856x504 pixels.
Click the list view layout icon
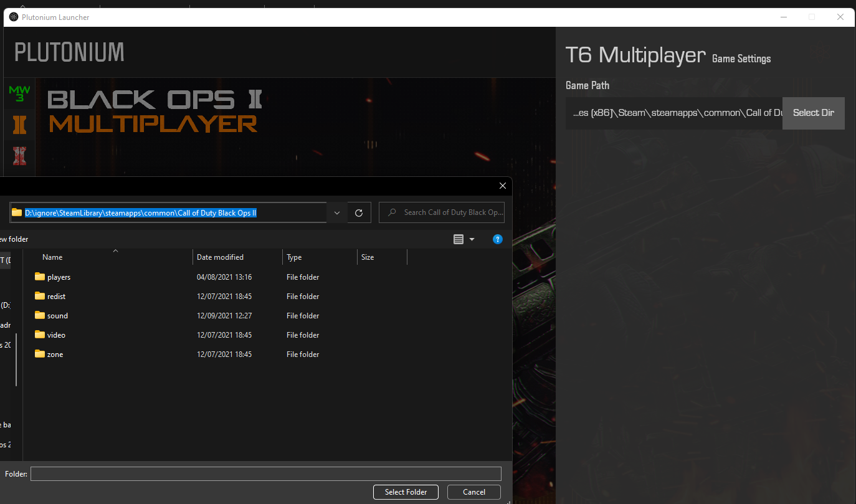tap(459, 239)
